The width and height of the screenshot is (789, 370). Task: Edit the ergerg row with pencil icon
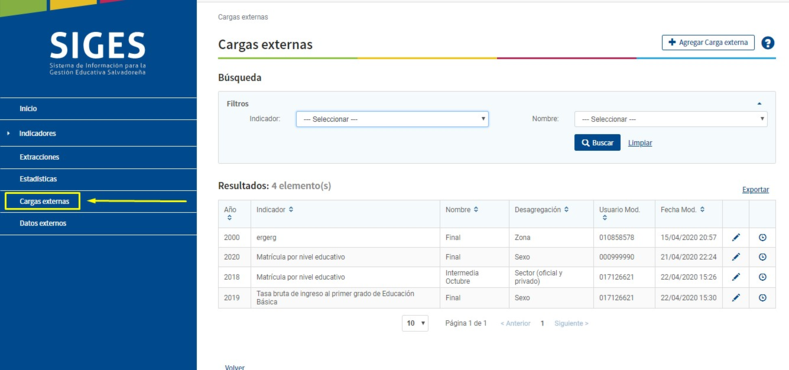(x=736, y=237)
